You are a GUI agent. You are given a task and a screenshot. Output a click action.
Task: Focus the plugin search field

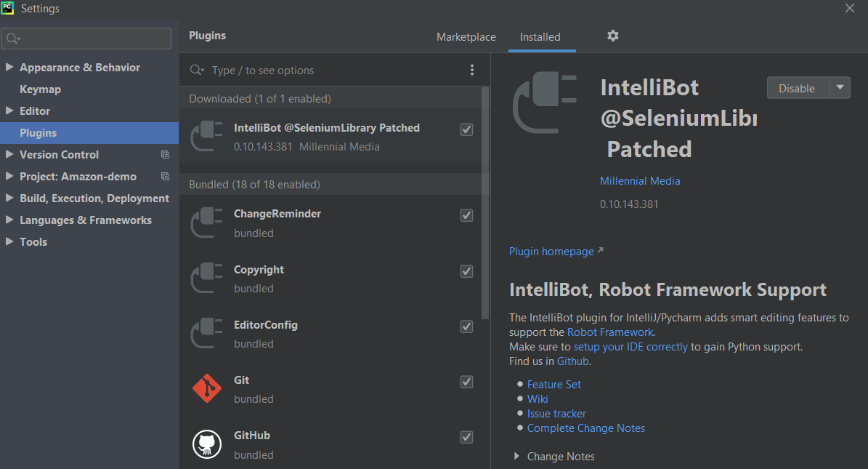334,71
